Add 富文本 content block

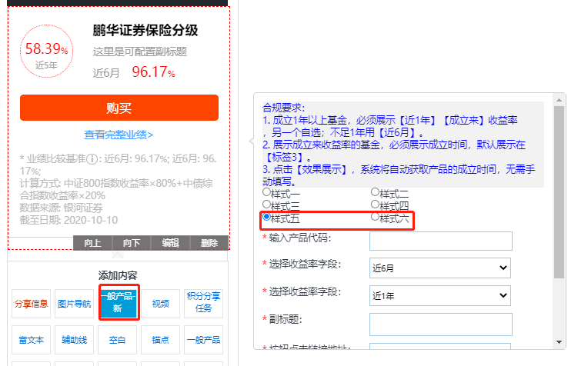(x=31, y=340)
